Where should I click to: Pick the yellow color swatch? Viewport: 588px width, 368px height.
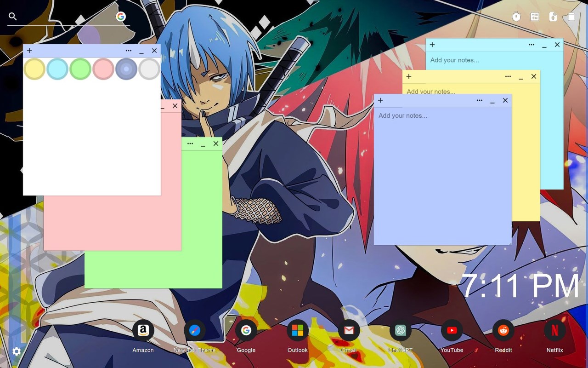click(x=34, y=69)
